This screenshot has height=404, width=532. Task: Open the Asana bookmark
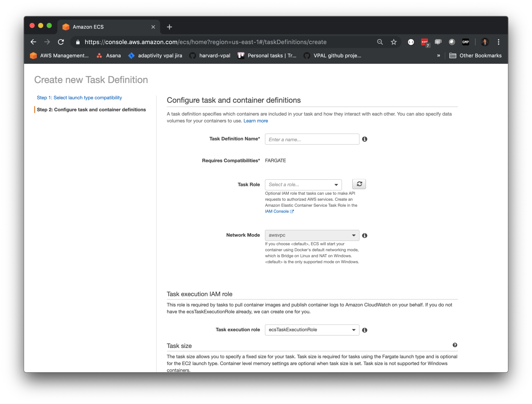(x=109, y=56)
